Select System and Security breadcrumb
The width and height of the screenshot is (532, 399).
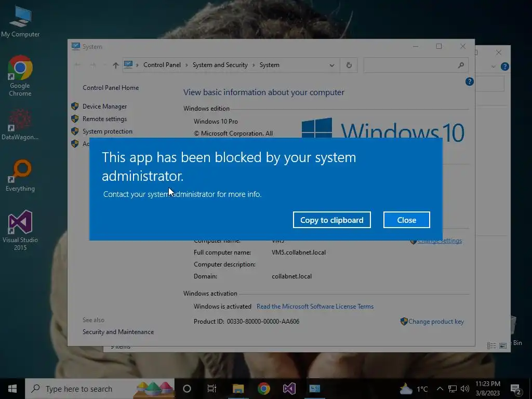(220, 65)
